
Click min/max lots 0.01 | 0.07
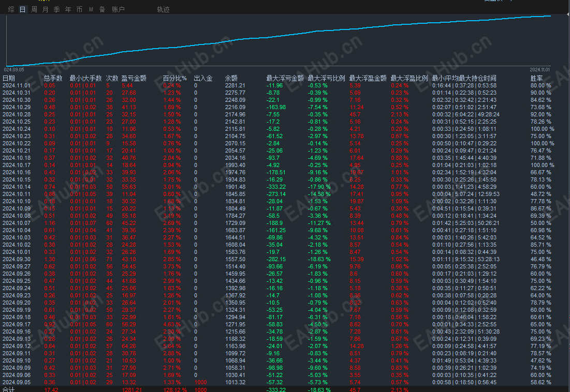(83, 223)
